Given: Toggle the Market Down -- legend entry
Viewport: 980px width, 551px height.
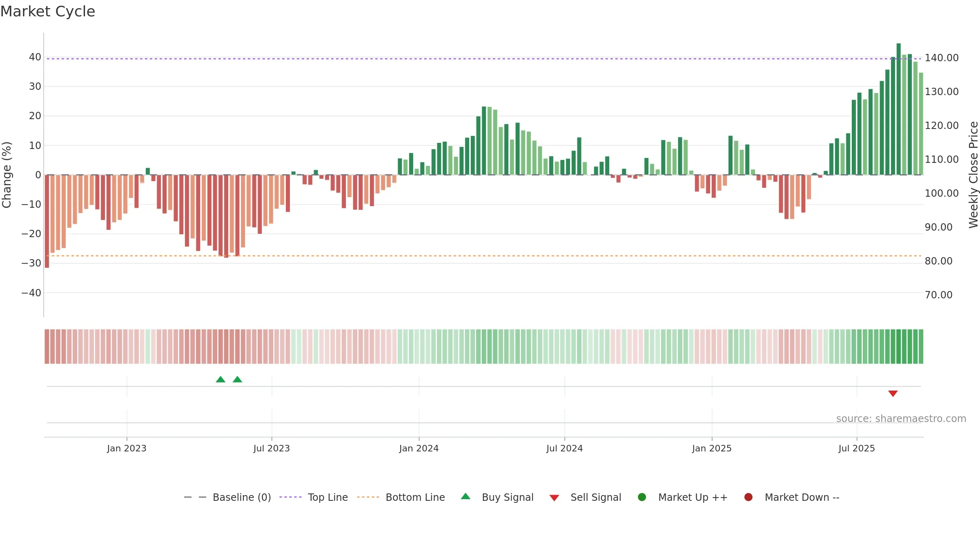Looking at the screenshot, I should pos(791,497).
